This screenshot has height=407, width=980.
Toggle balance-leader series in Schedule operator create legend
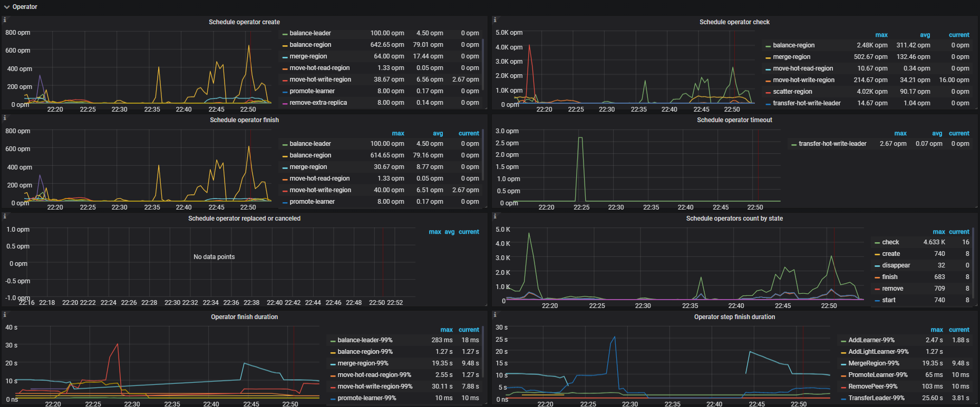310,33
